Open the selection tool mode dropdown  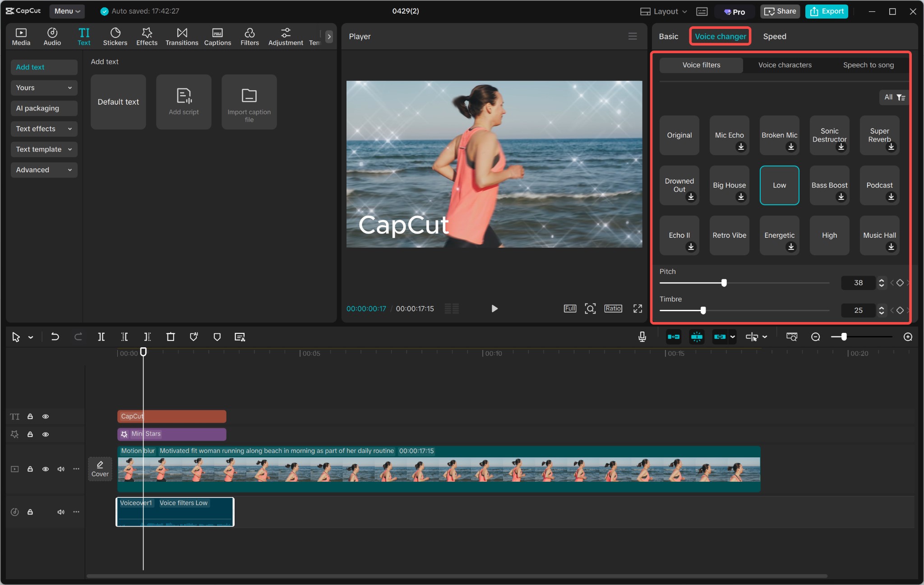pos(31,337)
